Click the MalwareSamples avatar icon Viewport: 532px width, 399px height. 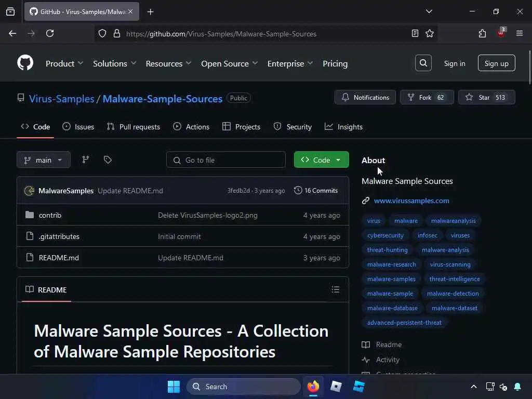pyautogui.click(x=30, y=191)
